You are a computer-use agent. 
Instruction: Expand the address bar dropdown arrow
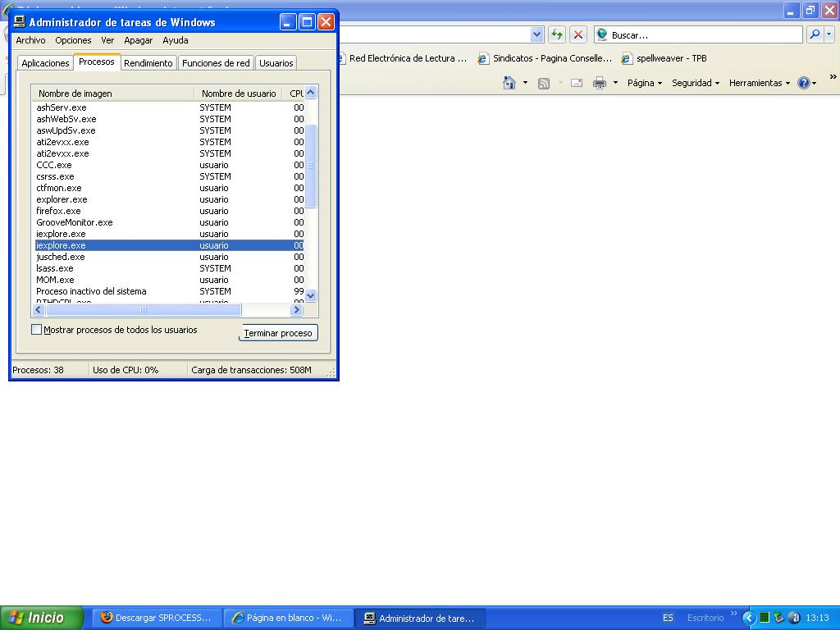coord(536,34)
